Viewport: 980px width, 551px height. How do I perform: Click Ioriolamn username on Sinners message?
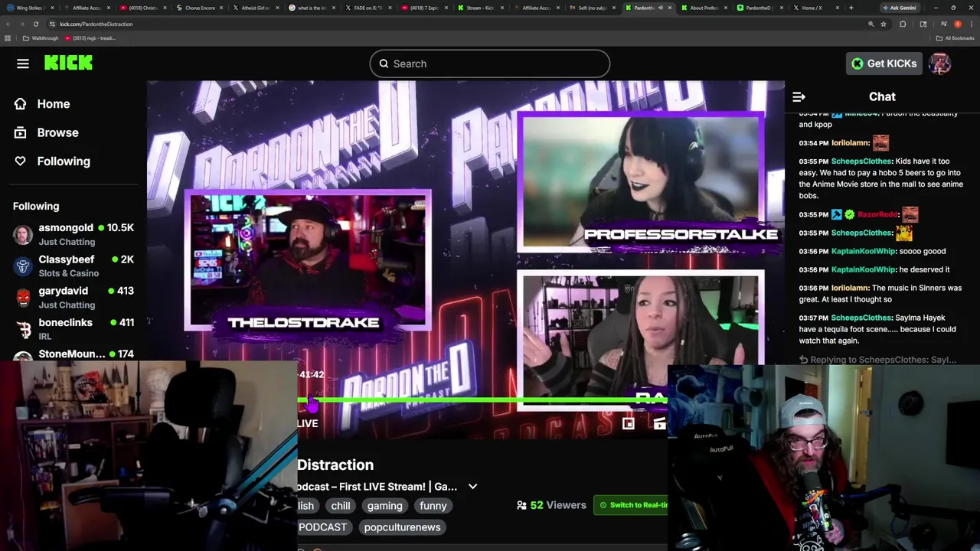coord(850,288)
